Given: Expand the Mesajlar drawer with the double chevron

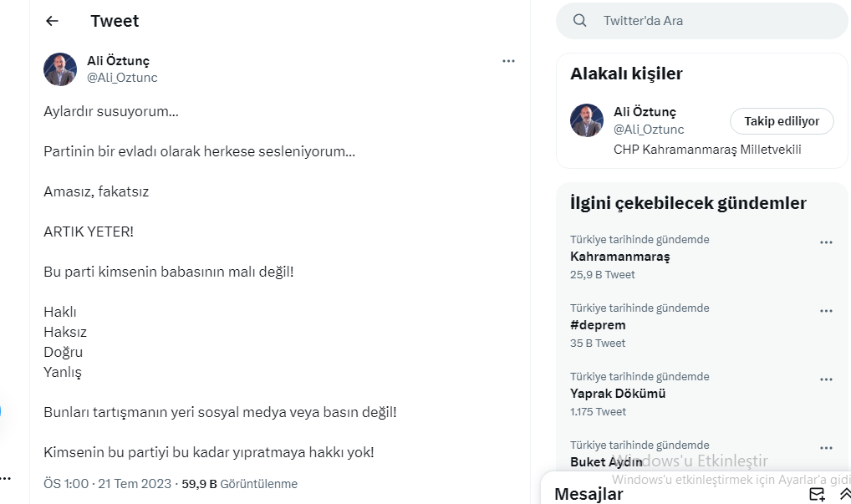Looking at the screenshot, I should click(x=845, y=494).
